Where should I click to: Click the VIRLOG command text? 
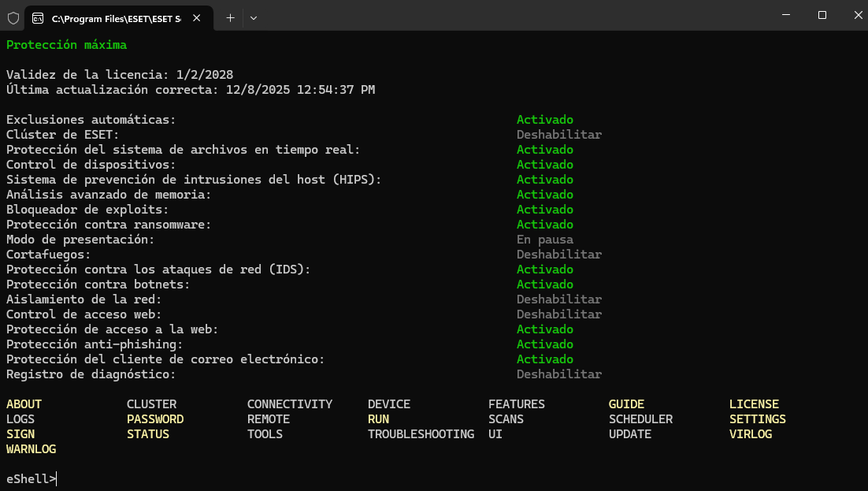point(750,434)
